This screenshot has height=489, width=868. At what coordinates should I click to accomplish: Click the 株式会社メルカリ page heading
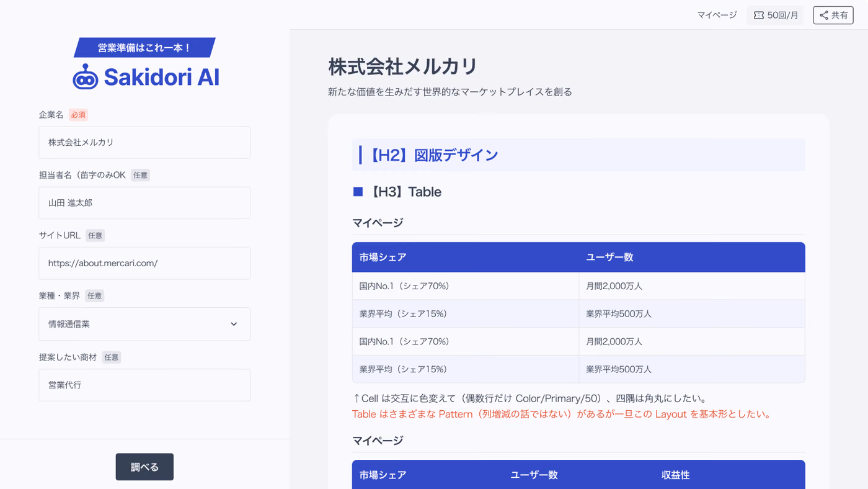[403, 66]
